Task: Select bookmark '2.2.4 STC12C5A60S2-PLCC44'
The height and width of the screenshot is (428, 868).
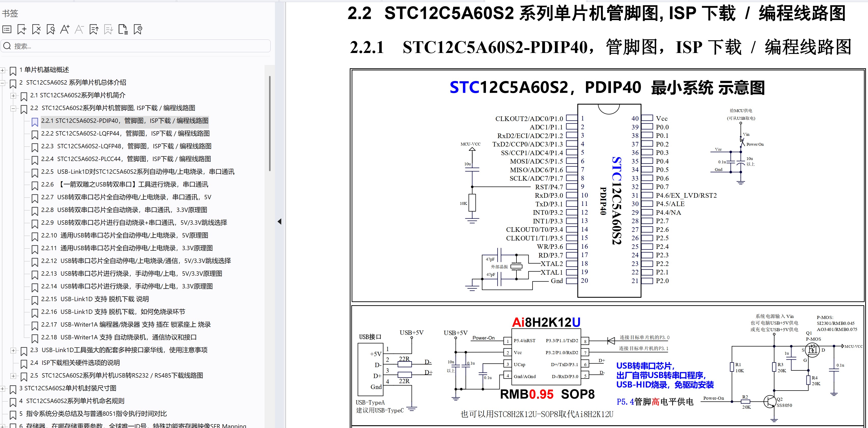Action: tap(126, 159)
